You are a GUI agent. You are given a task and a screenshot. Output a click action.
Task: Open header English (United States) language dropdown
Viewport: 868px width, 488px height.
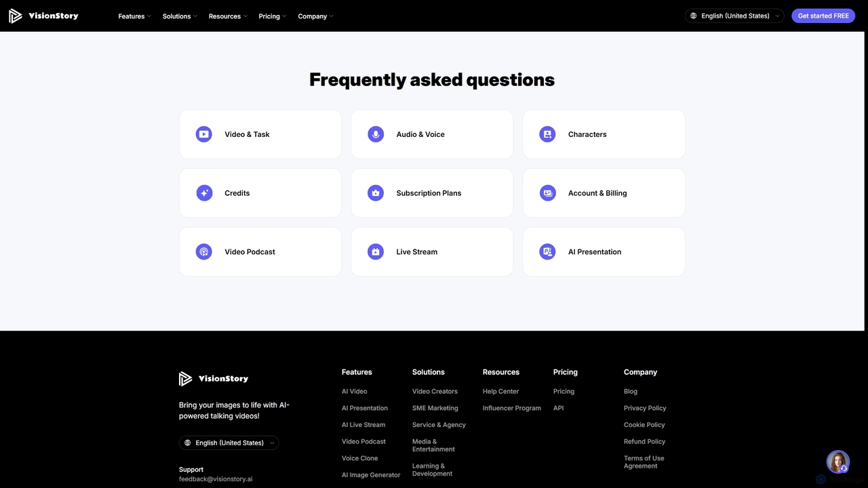coord(734,16)
